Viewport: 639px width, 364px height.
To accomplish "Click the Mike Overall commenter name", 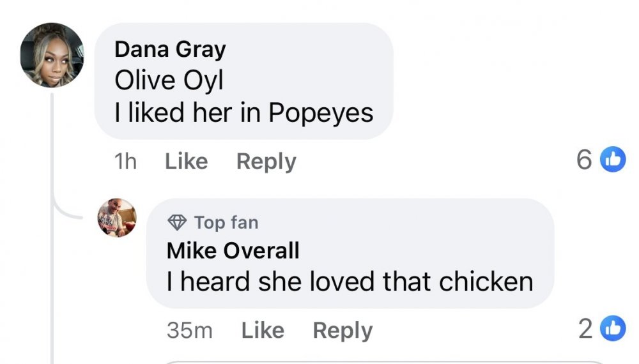I will pyautogui.click(x=233, y=250).
